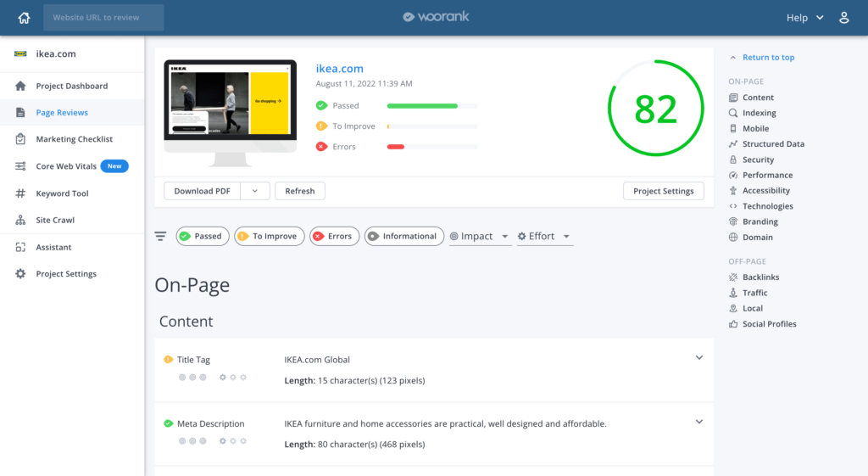
Task: Click the Project Settings button in review card
Action: click(x=663, y=191)
